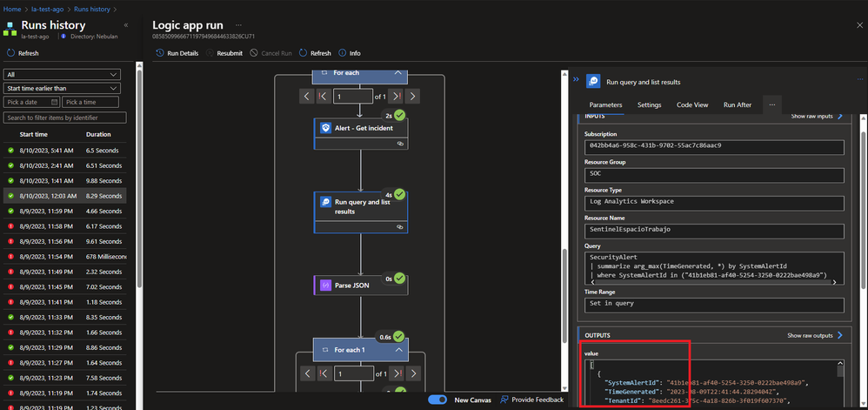Go to previous iteration in For each 1
Screen dimensions: 868x410
[x=307, y=374]
